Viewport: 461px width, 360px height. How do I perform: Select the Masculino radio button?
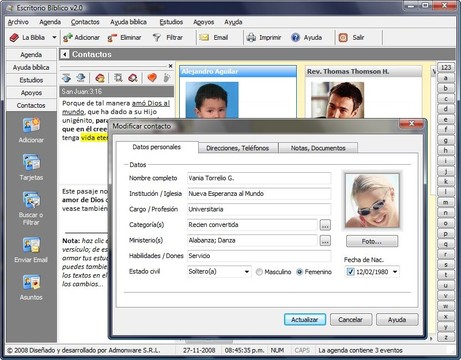coord(259,272)
